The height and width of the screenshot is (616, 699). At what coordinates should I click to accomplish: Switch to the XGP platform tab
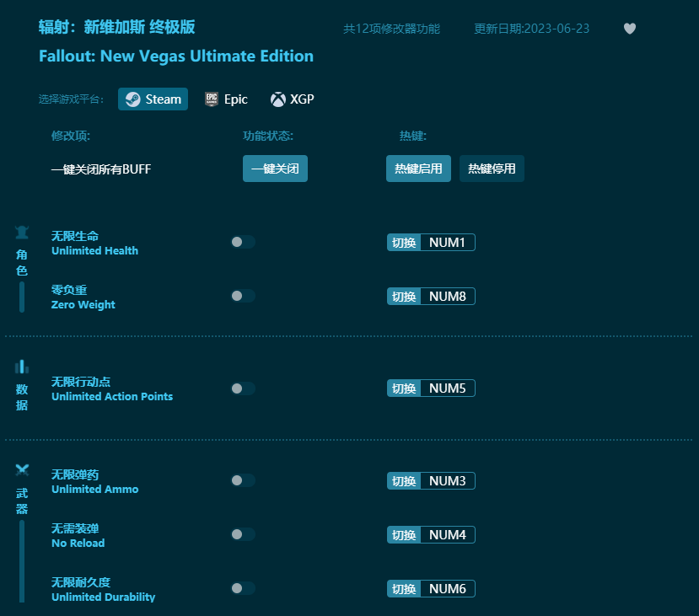click(292, 99)
